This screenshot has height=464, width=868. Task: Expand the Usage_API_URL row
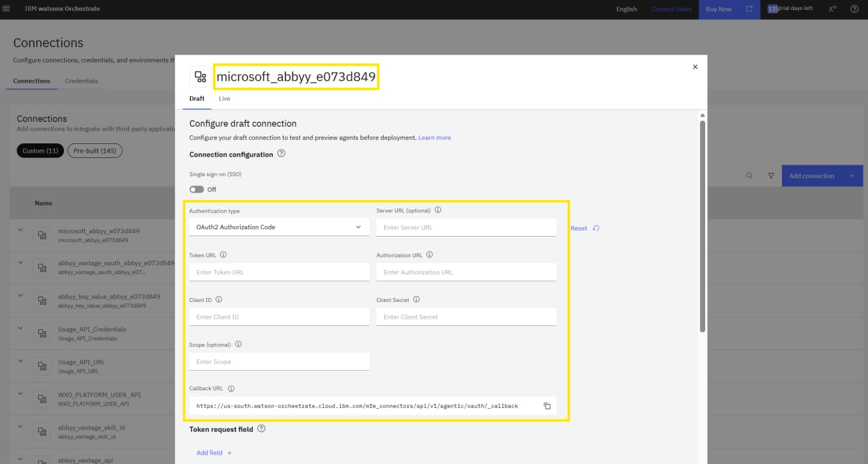(x=20, y=361)
